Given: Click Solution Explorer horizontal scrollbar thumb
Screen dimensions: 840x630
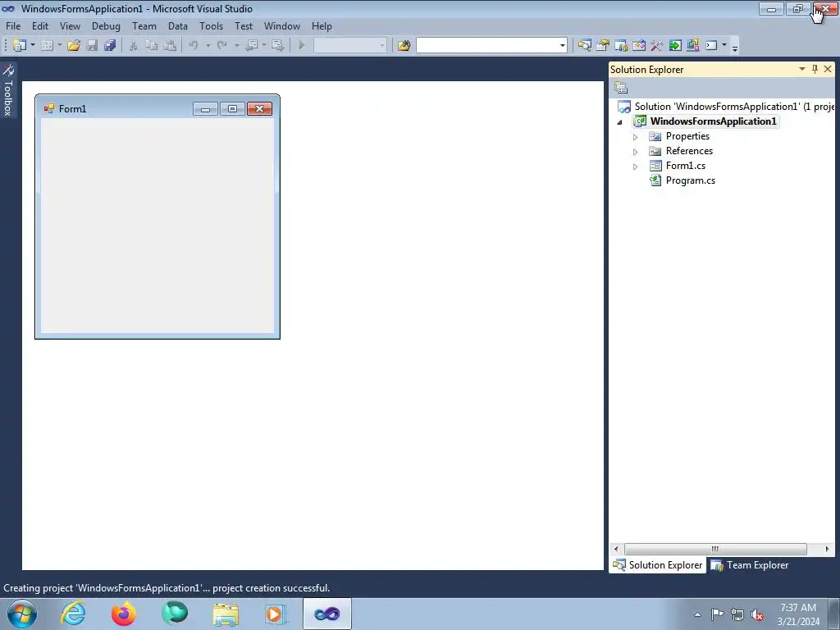Looking at the screenshot, I should pos(715,549).
